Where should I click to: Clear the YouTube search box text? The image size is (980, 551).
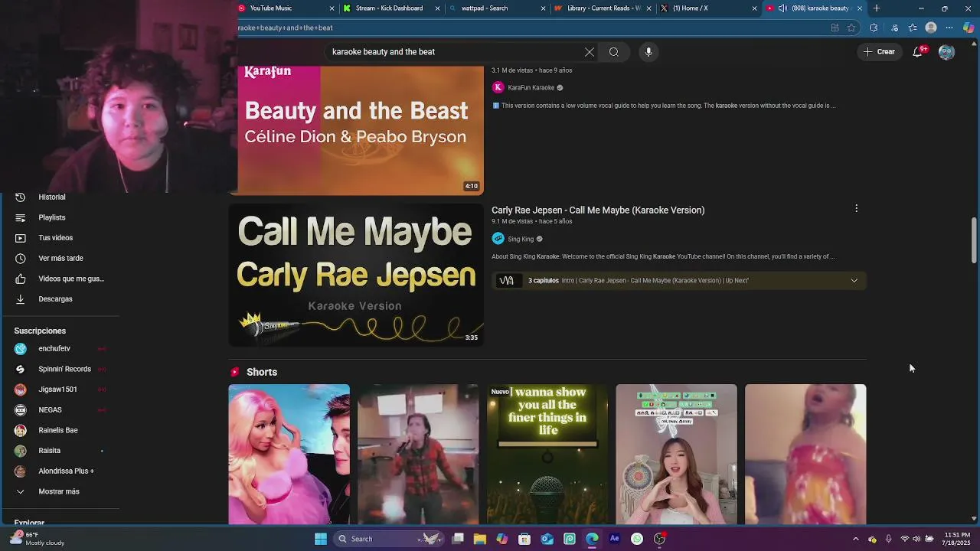pos(590,52)
